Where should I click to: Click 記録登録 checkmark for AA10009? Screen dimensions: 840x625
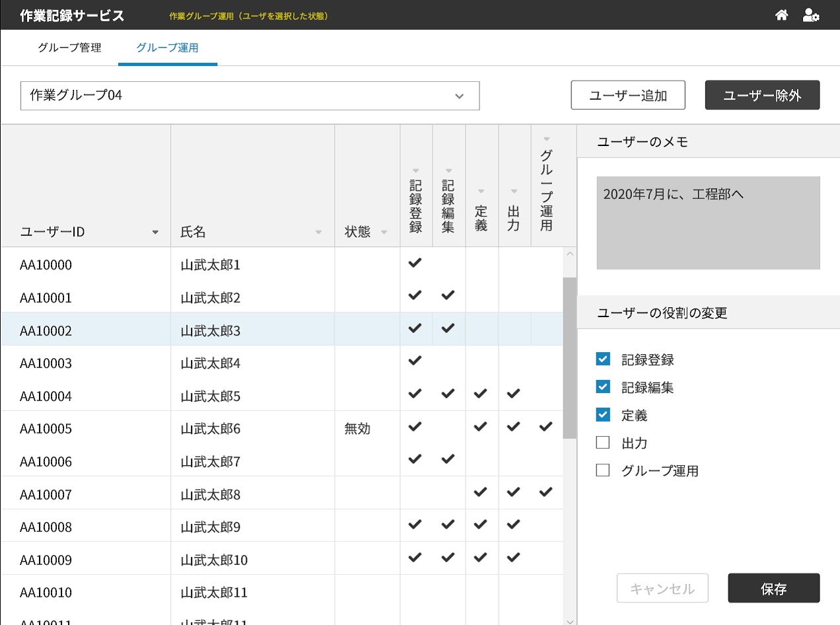tap(415, 557)
